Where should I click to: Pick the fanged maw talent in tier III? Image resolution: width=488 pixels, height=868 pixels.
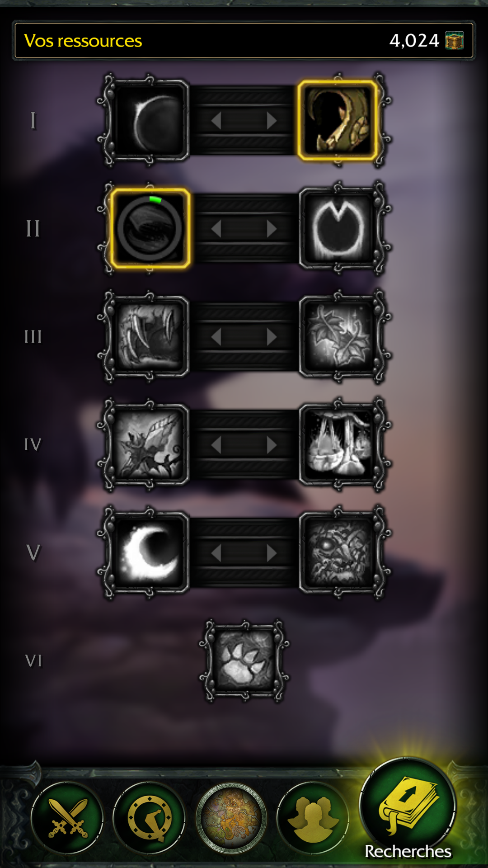point(150,336)
